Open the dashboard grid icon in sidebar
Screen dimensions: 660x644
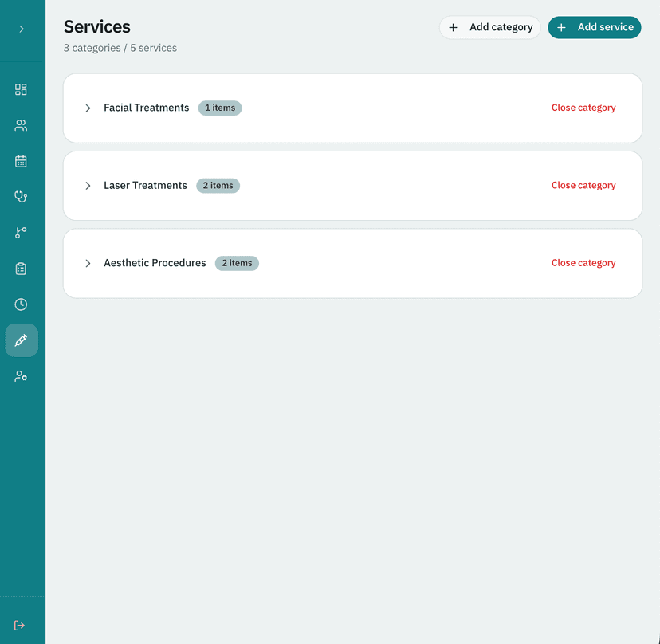tap(21, 89)
